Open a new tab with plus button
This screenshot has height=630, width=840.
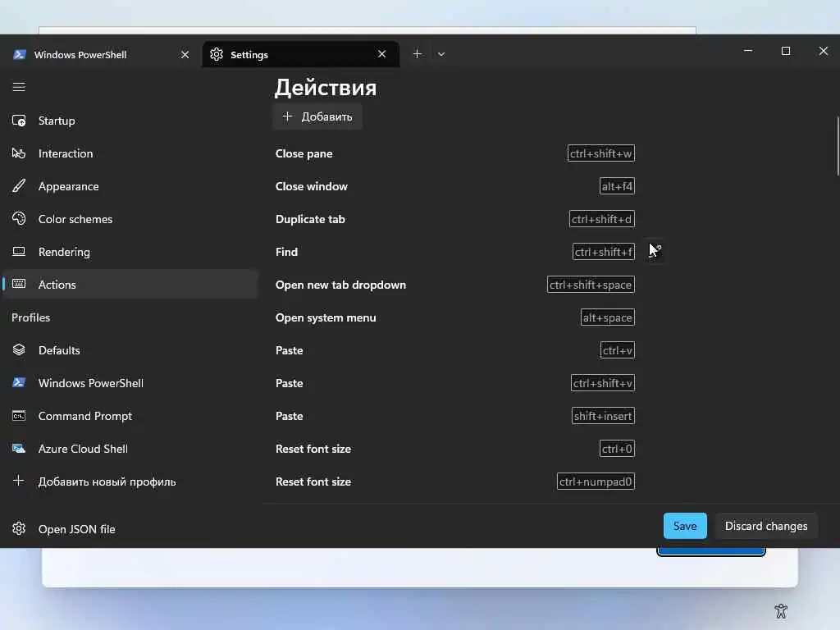[x=418, y=53]
